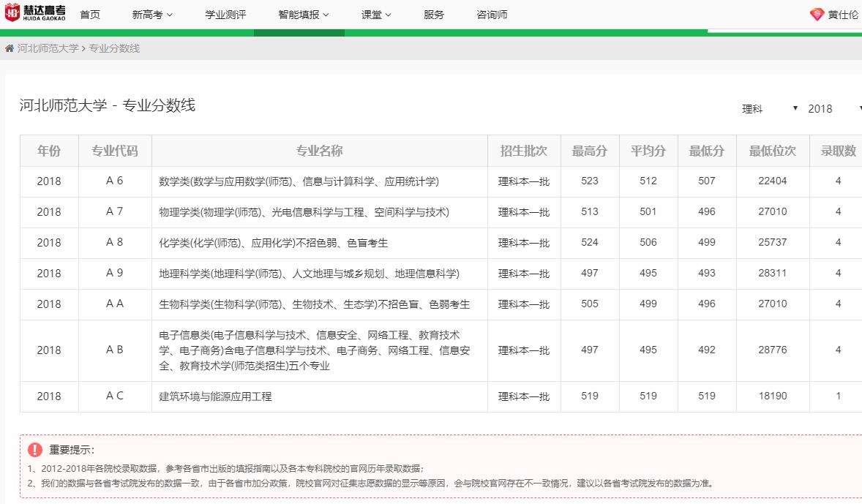This screenshot has width=862, height=504.
Task: Click major code A 8
Action: (114, 242)
